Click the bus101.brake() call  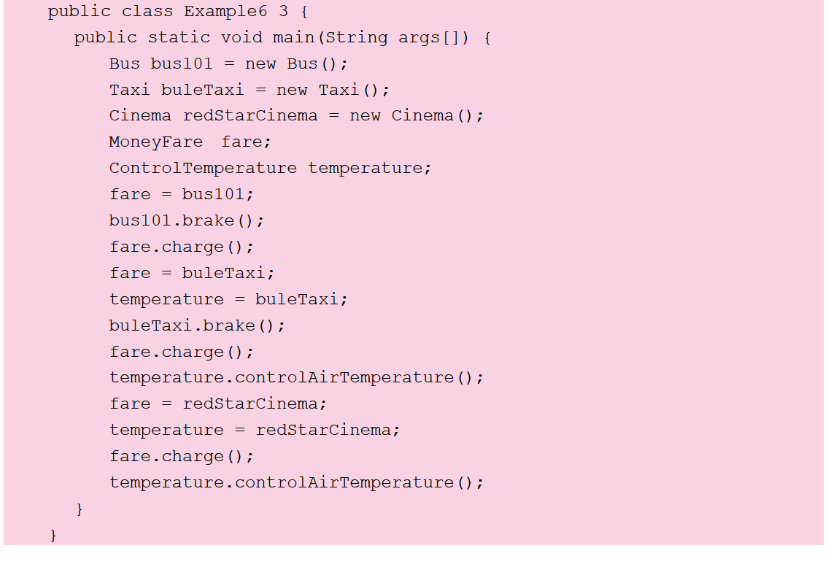coord(186,220)
